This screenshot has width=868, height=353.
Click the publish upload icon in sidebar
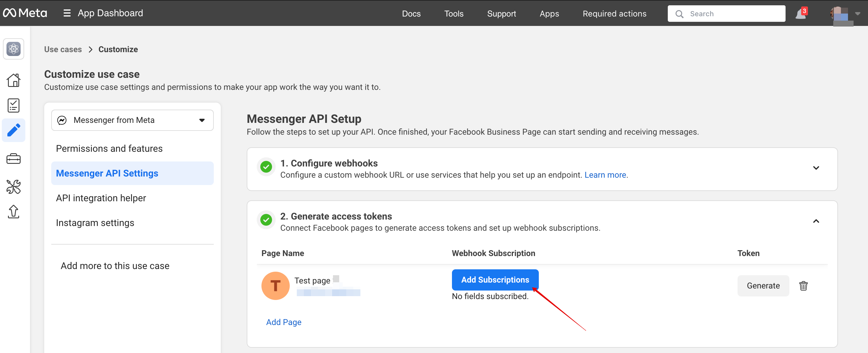(x=14, y=212)
